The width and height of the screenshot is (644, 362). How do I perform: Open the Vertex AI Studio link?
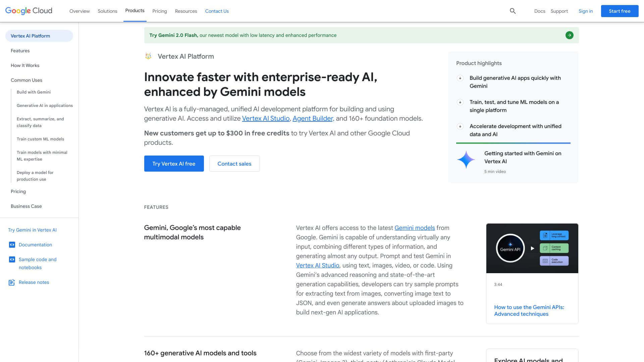coord(266,118)
